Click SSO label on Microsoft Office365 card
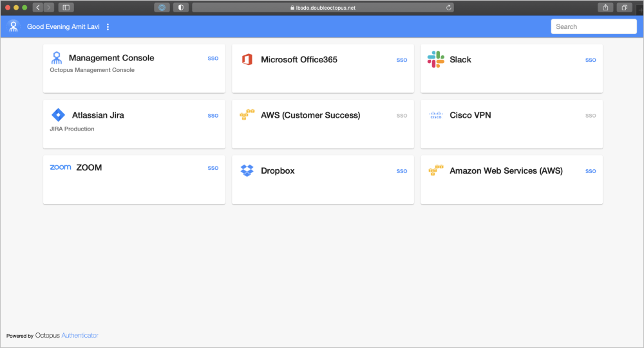Screen dimensions: 644x348 [402, 60]
